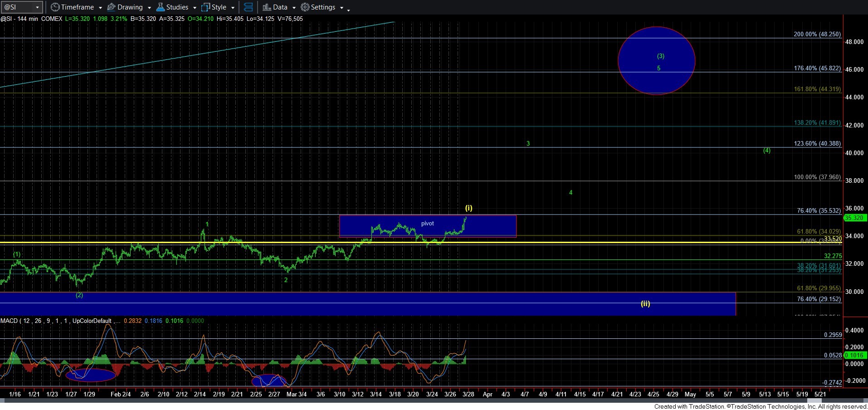
Task: Click the 0.1016 MACD value tag
Action: [x=854, y=355]
